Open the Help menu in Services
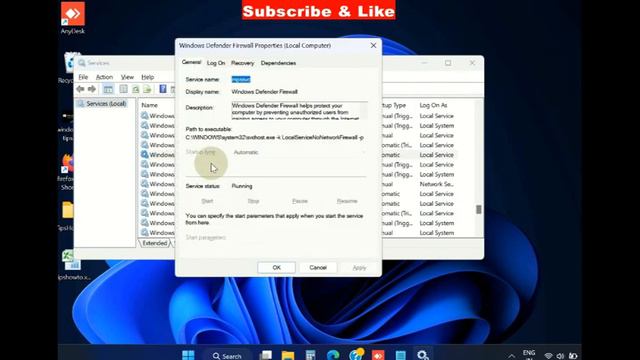This screenshot has height=360, width=640. pos(147,77)
